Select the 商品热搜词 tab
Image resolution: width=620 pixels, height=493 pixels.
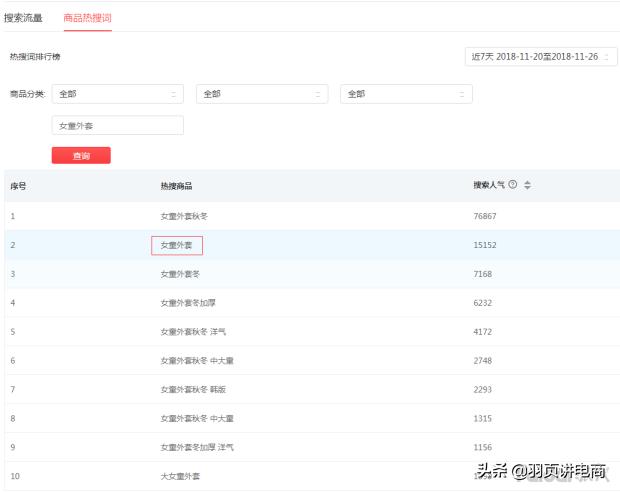coord(87,18)
